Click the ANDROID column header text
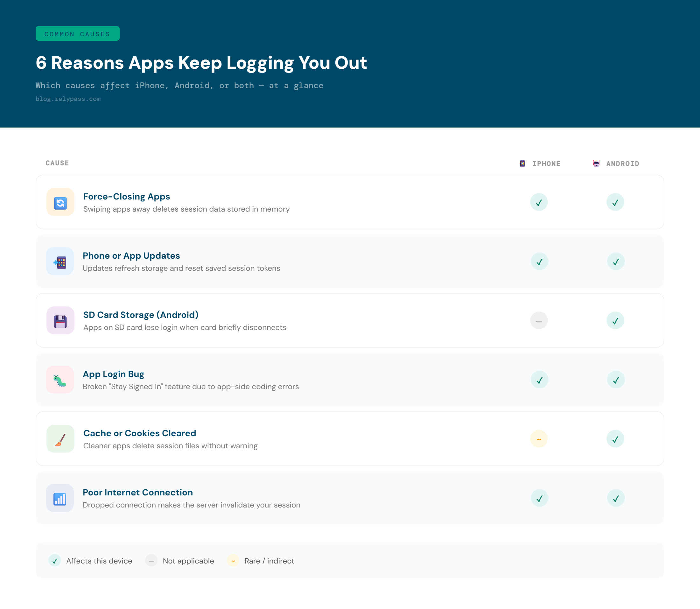 tap(623, 164)
